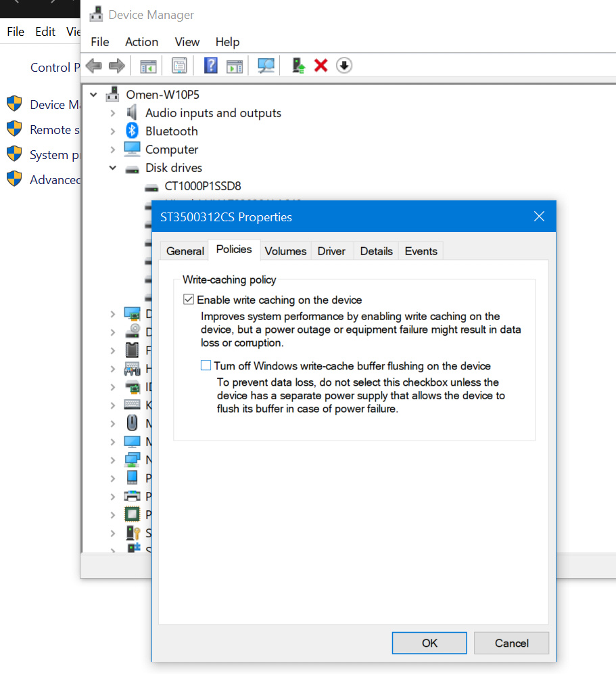
Task: Switch to the Volumes tab
Action: (x=285, y=251)
